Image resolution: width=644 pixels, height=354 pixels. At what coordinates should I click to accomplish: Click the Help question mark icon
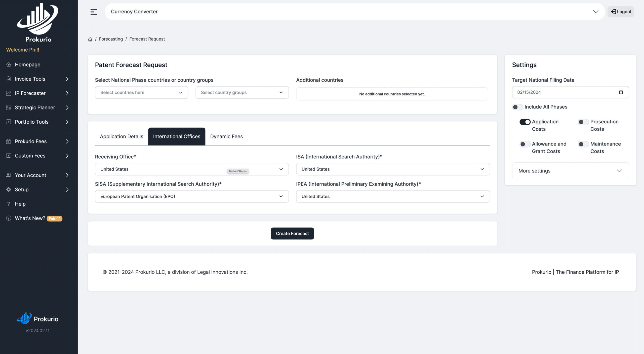[9, 204]
